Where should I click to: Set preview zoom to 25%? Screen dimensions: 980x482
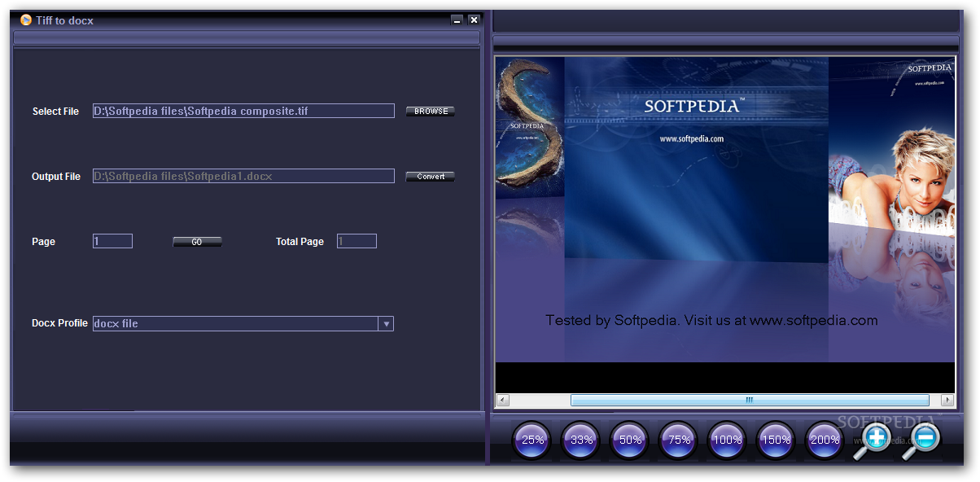click(532, 440)
